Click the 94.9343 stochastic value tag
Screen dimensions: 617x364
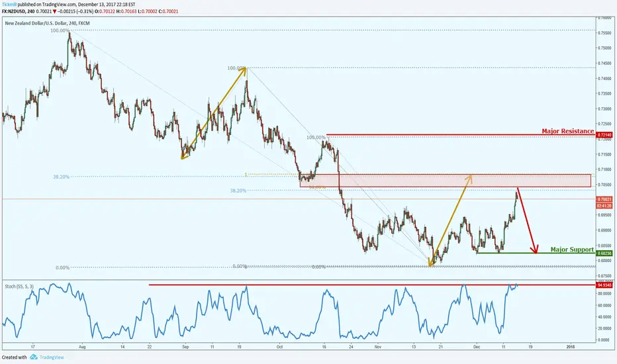click(x=604, y=285)
